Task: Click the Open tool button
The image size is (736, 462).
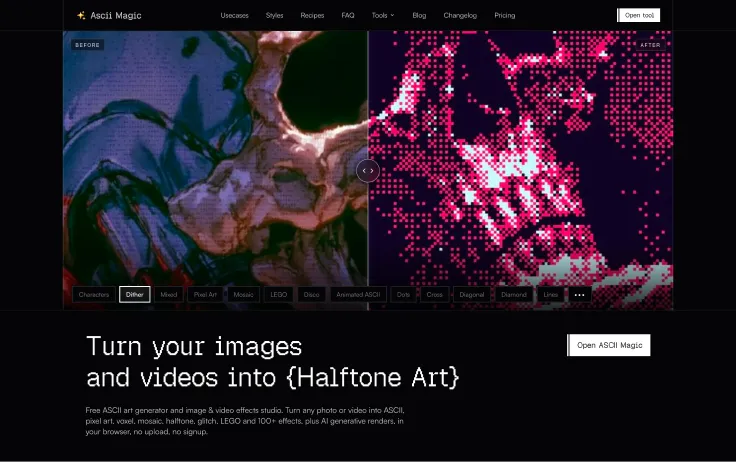Action: [x=638, y=15]
